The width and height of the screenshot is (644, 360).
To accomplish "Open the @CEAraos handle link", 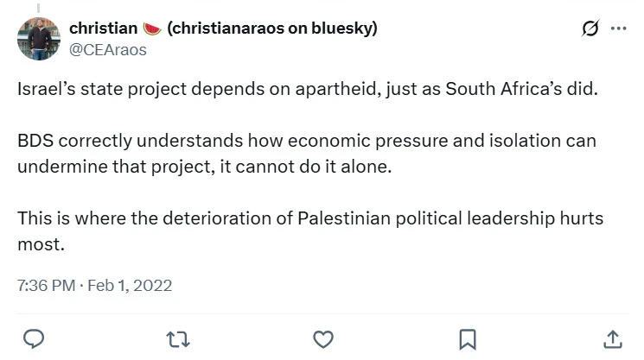I will pos(107,49).
